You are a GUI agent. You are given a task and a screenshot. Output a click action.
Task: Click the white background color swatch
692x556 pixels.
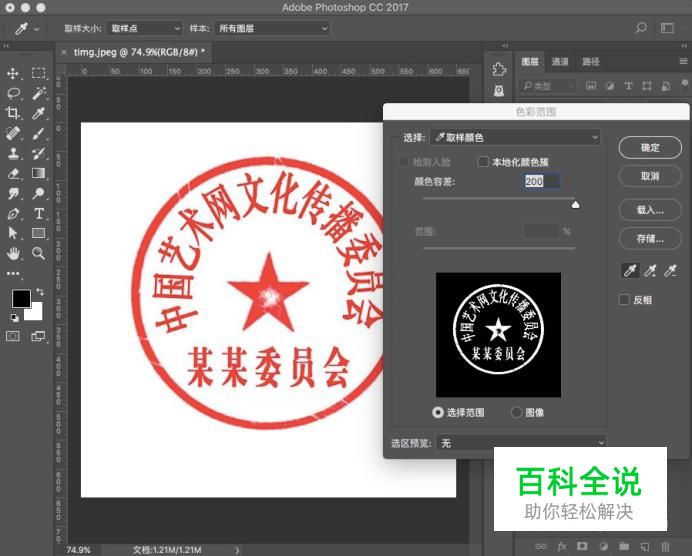tap(35, 312)
